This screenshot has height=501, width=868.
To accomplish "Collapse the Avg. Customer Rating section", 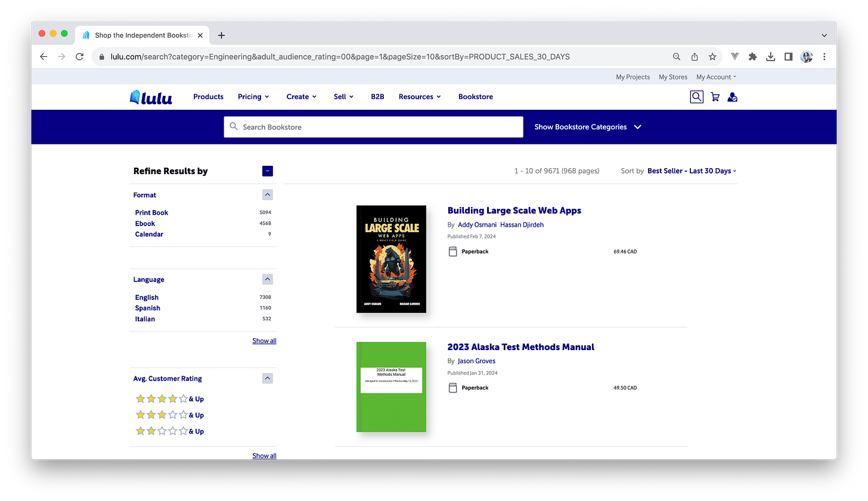I will [268, 378].
